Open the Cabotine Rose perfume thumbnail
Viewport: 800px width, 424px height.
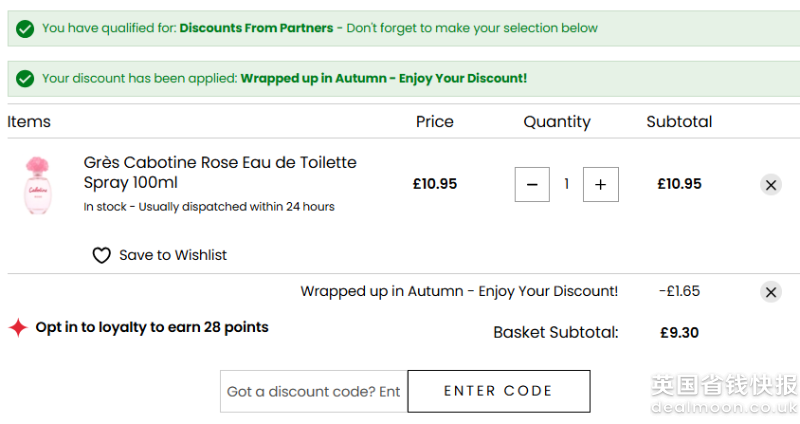pyautogui.click(x=39, y=185)
